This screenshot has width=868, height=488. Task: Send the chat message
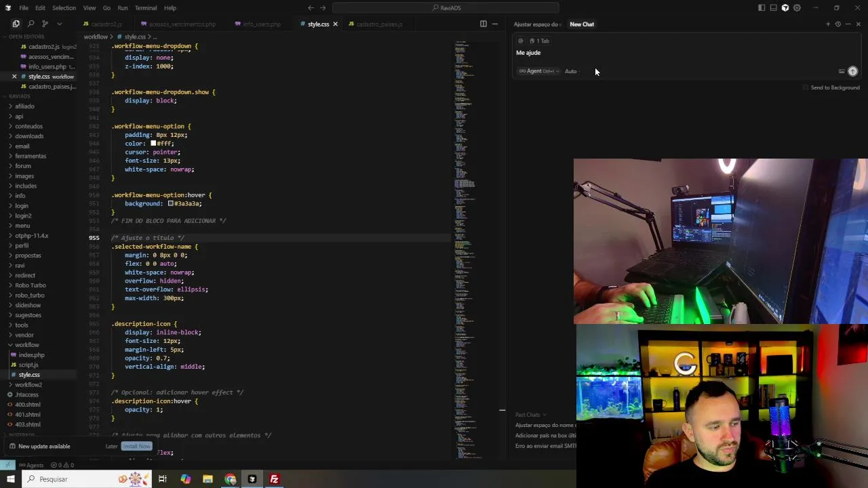point(852,71)
